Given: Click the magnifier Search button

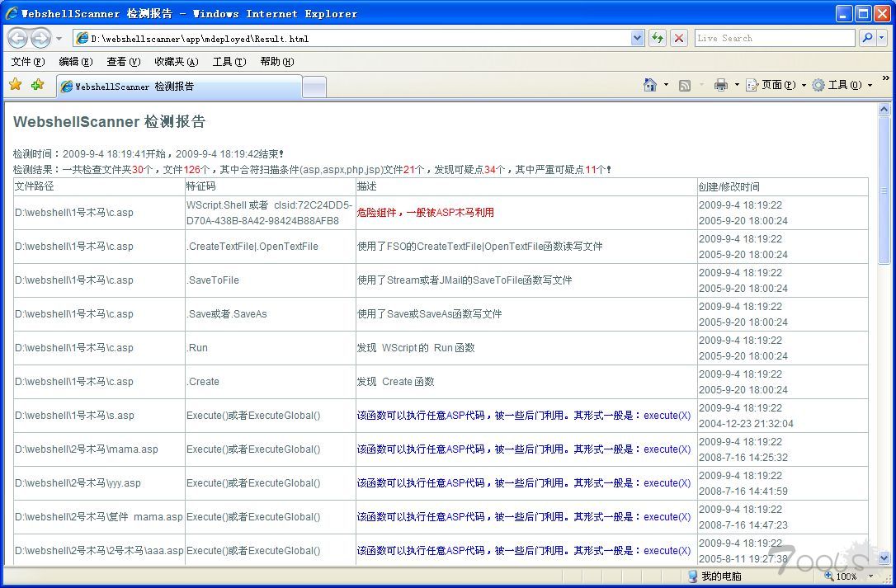Looking at the screenshot, I should pyautogui.click(x=867, y=38).
